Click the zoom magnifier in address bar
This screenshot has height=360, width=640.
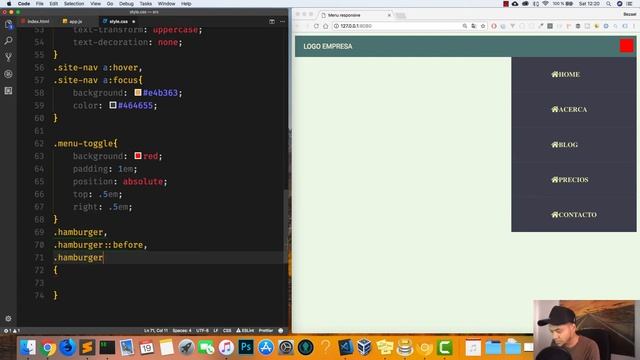click(x=464, y=26)
